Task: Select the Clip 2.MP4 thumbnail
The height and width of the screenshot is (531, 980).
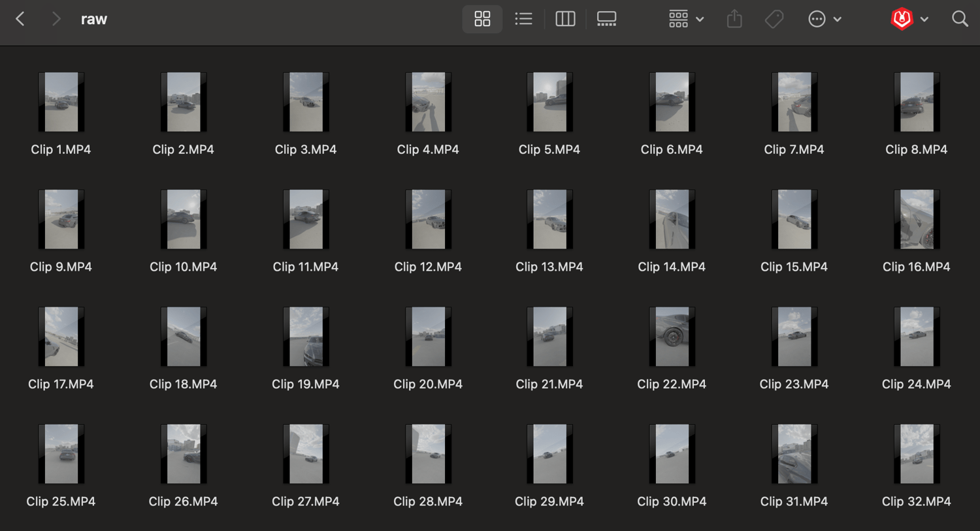Action: (184, 102)
